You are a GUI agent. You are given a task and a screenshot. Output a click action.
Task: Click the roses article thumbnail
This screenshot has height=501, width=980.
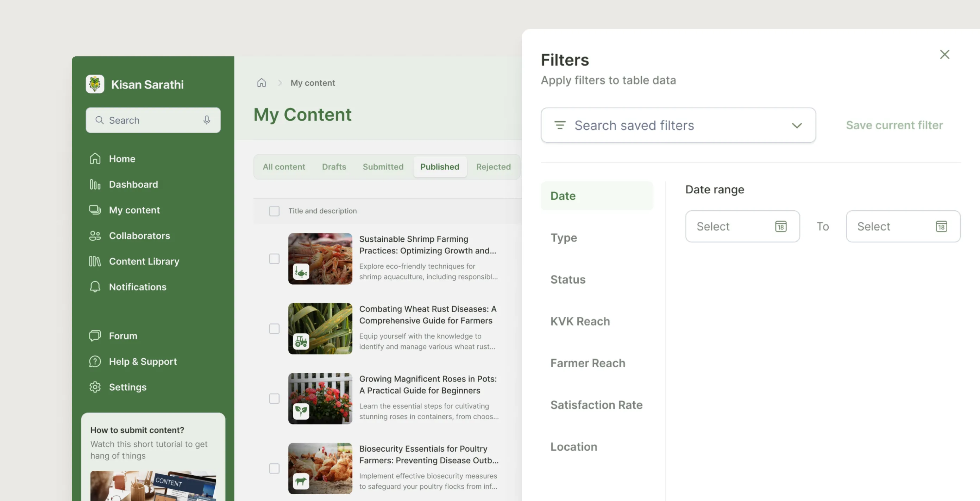click(x=320, y=398)
